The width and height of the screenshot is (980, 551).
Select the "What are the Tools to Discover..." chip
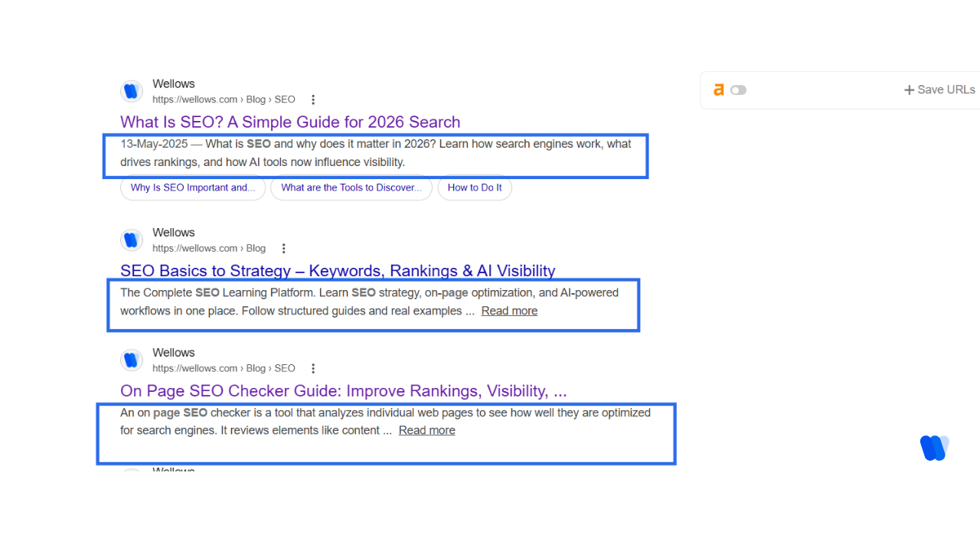click(351, 187)
